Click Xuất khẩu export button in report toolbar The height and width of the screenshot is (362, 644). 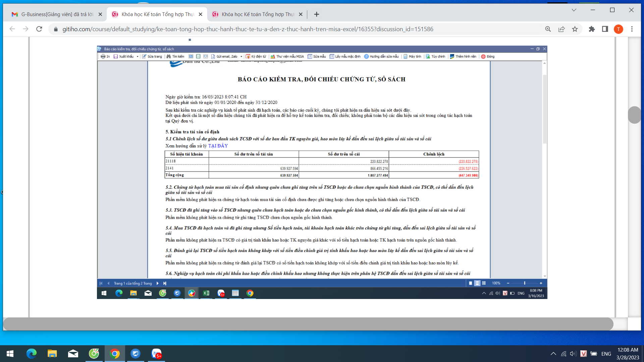click(123, 57)
